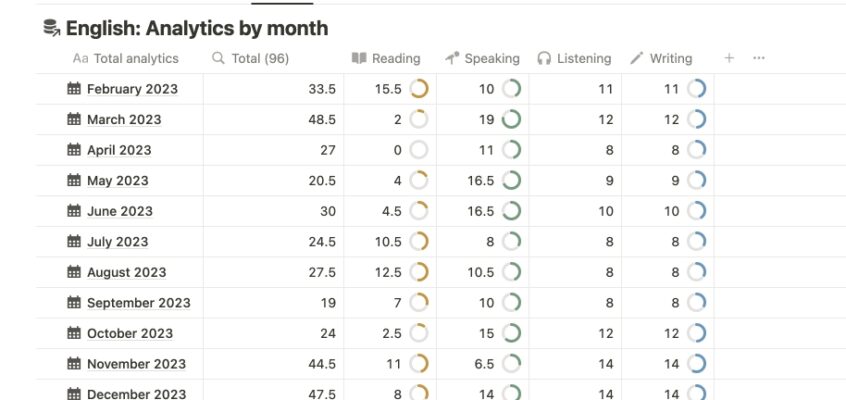Open the September 2023 entry
The height and width of the screenshot is (400, 846).
tap(139, 303)
